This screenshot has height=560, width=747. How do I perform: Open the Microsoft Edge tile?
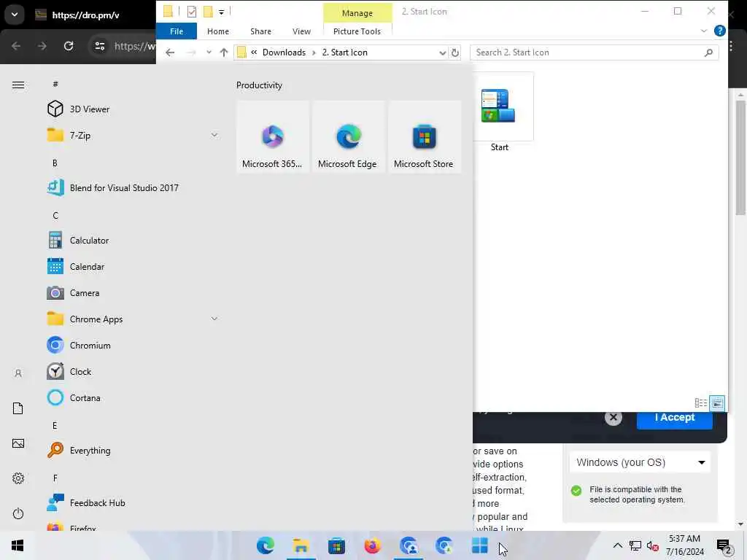coord(348,136)
